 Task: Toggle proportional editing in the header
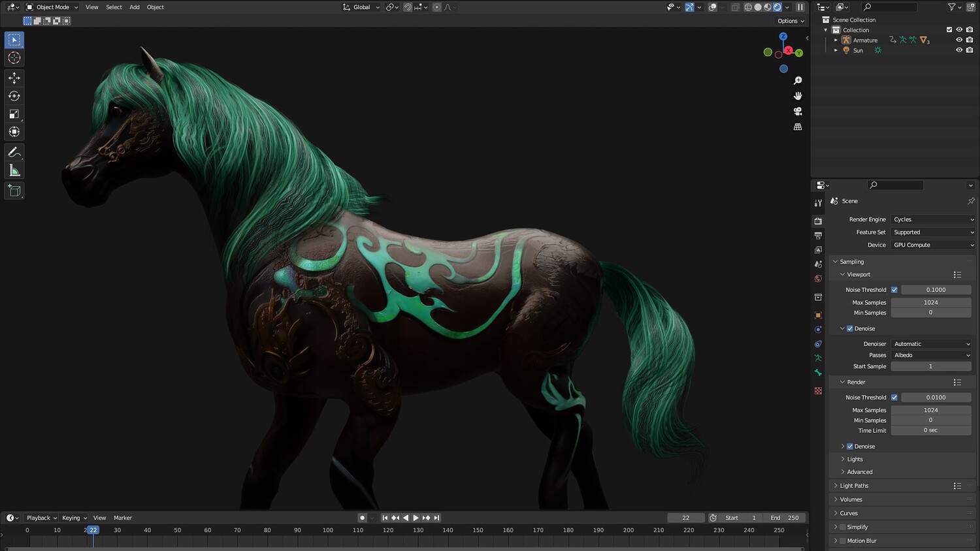coord(437,7)
